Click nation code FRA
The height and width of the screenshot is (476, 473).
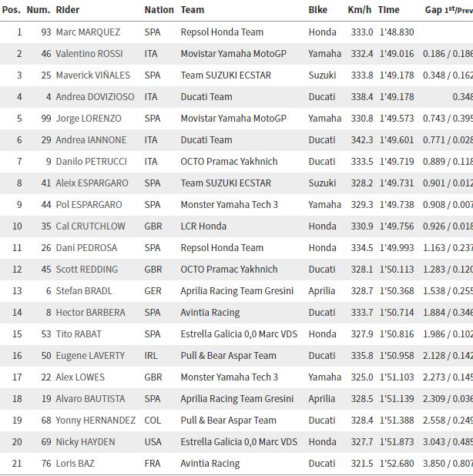point(153,463)
